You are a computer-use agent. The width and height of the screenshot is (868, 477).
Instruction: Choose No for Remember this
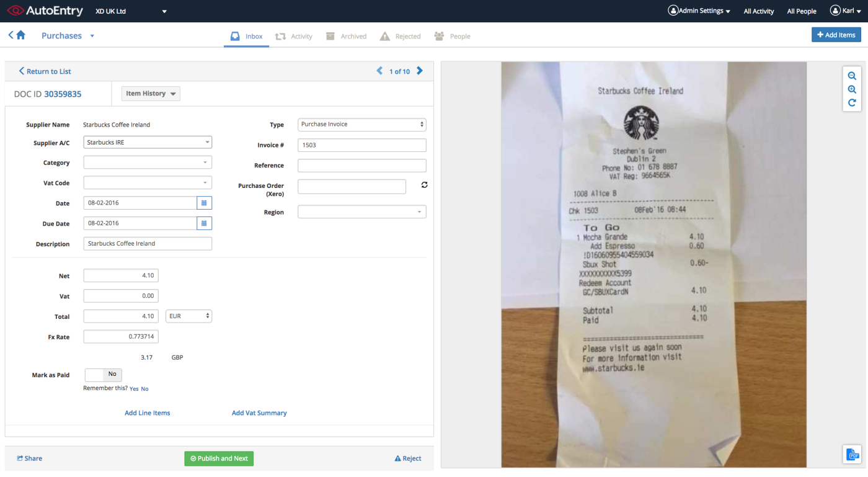tap(145, 389)
